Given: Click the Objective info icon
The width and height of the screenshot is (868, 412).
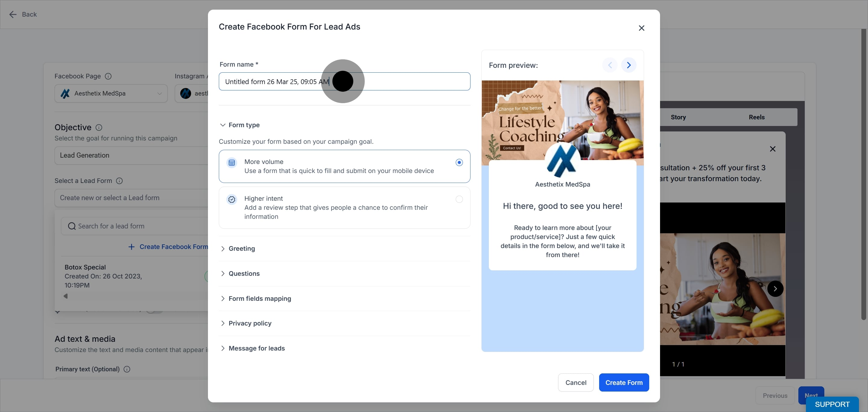Looking at the screenshot, I should pos(99,127).
